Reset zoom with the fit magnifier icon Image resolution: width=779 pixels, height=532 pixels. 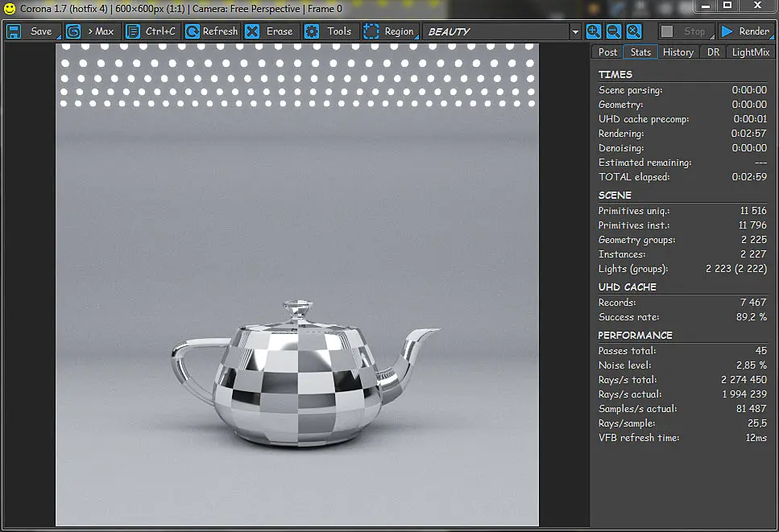coord(634,31)
